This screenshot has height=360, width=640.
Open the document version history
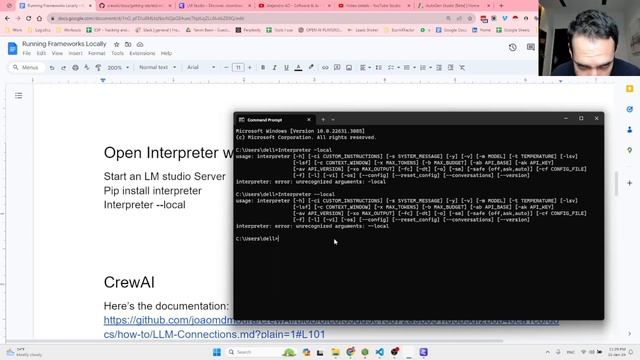(x=513, y=47)
